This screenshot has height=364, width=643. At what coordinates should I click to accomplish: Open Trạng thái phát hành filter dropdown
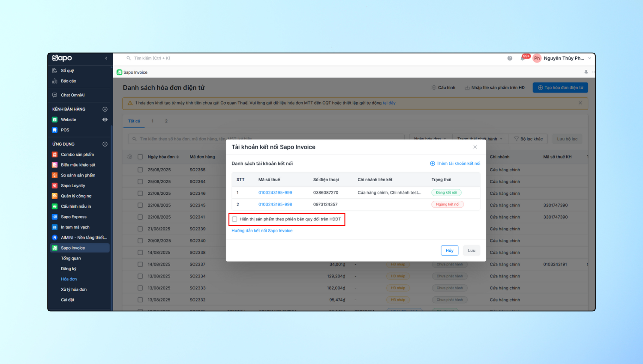pos(480,139)
